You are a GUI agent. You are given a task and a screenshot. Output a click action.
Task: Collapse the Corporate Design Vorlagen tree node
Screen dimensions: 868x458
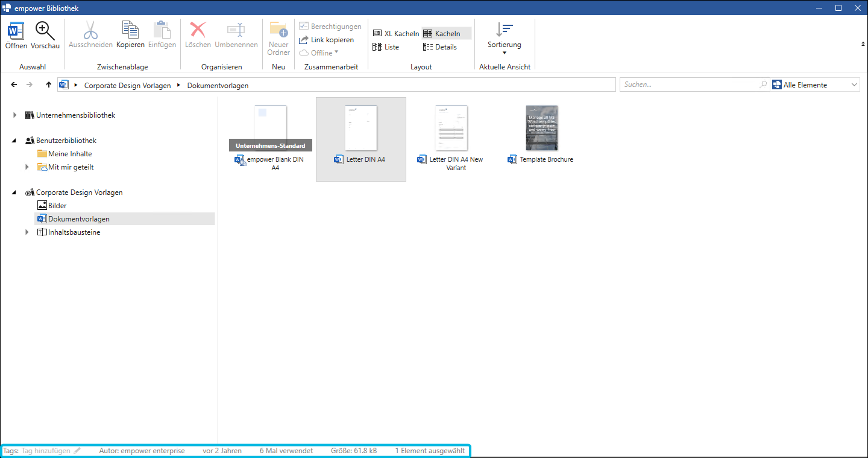pos(15,192)
